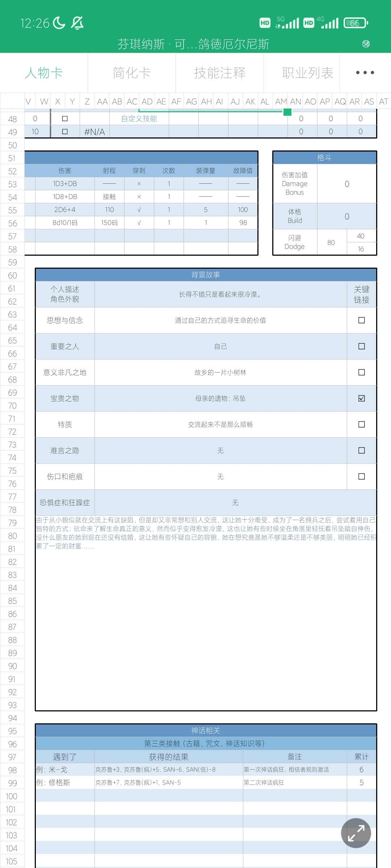Select the 装弹量 column header cell

pos(206,171)
